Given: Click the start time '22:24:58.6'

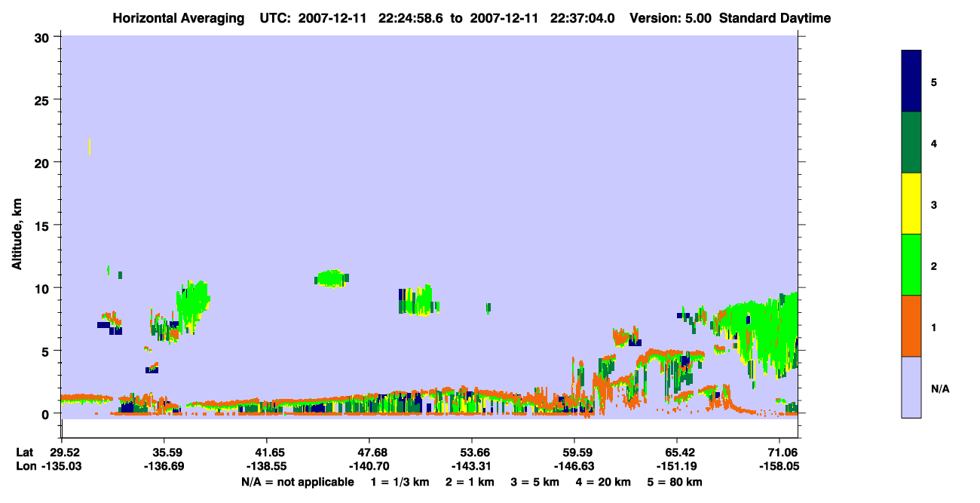Looking at the screenshot, I should click(412, 18).
